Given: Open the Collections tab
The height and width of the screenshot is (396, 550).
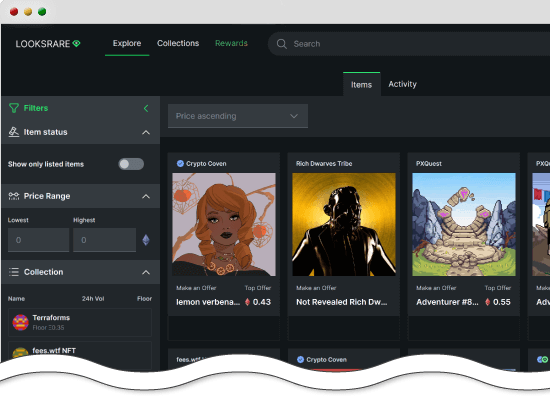Looking at the screenshot, I should click(178, 43).
